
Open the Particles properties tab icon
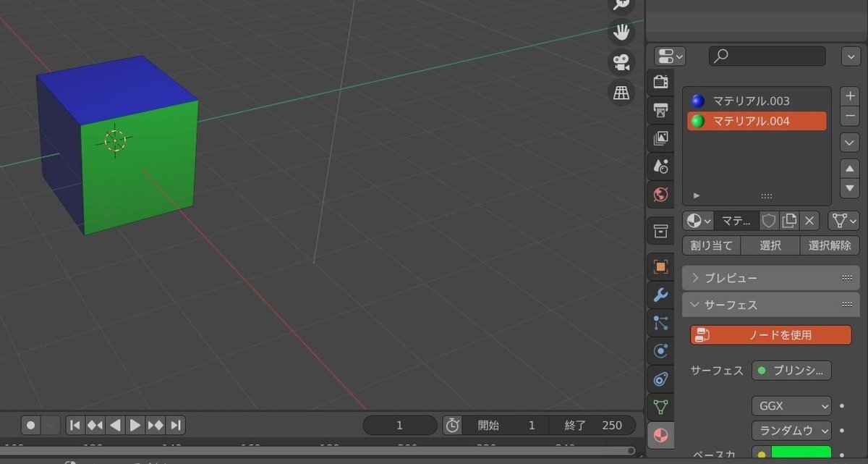660,323
